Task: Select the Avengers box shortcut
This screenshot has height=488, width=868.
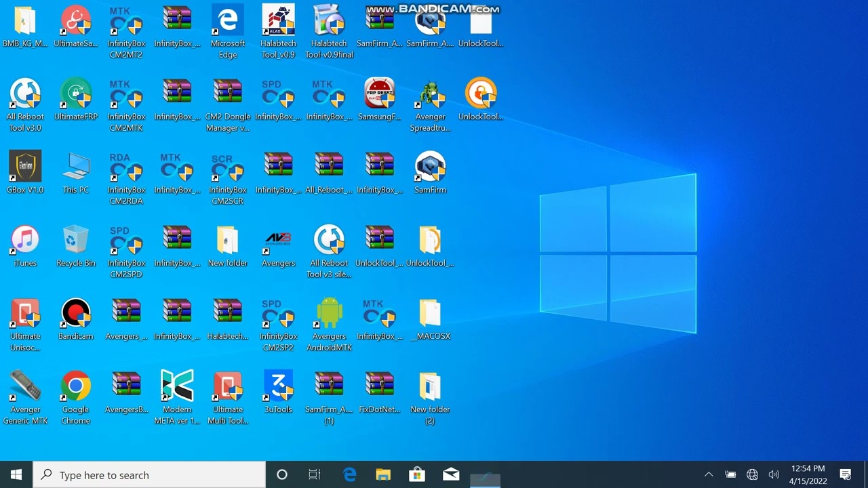Action: [278, 240]
